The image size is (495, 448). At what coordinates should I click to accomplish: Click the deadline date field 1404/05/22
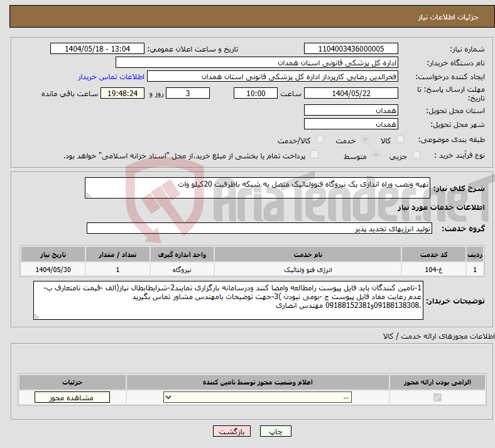[351, 93]
